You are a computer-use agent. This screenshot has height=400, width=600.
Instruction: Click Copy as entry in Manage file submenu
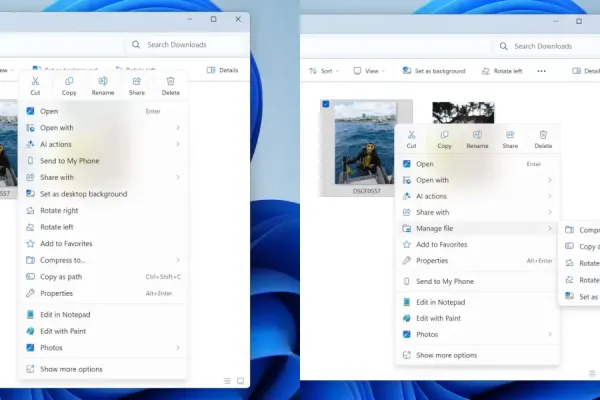(581, 247)
